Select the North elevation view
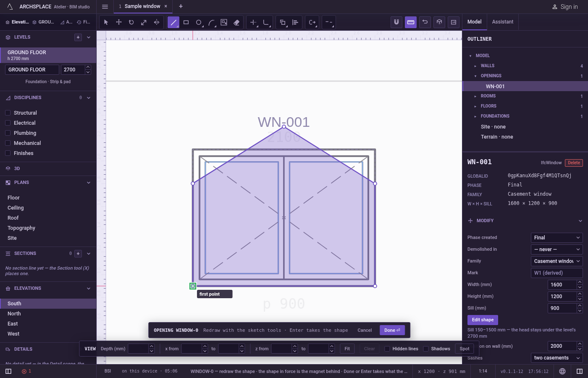 [48, 314]
